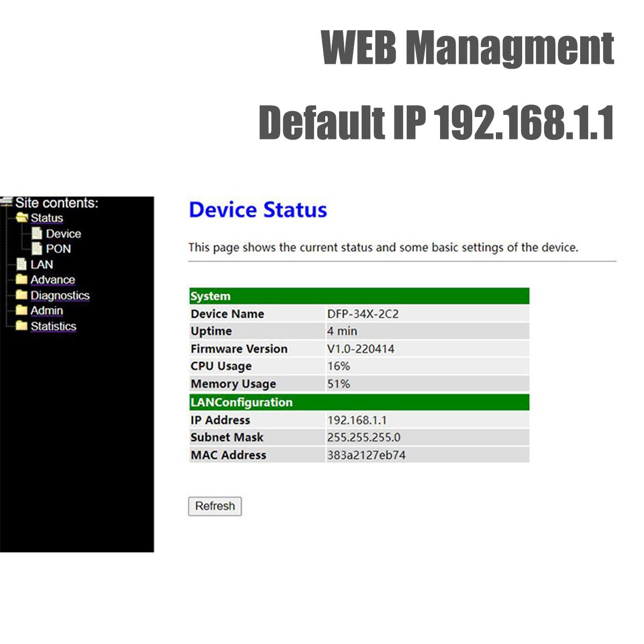Click the Statistics folder icon
Screen dimensions: 644x644
[x=22, y=326]
